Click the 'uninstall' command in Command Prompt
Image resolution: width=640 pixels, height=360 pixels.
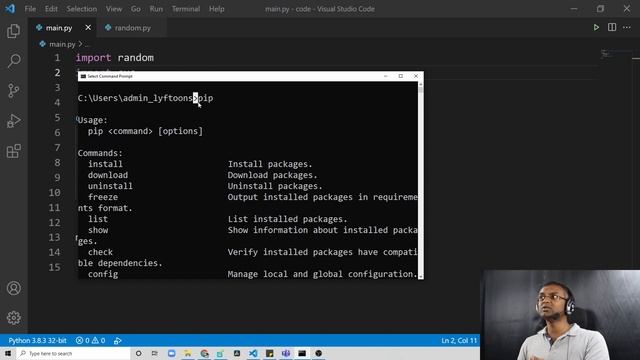(x=110, y=186)
